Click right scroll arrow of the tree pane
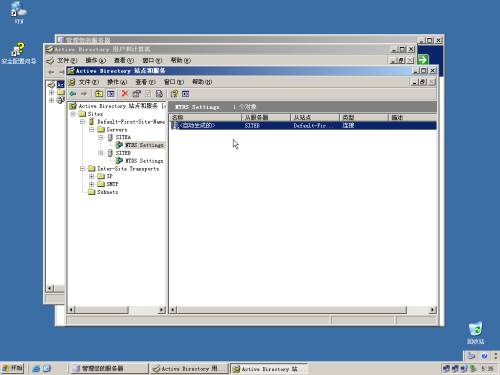Image resolution: width=500 pixels, height=375 pixels. pos(162,310)
